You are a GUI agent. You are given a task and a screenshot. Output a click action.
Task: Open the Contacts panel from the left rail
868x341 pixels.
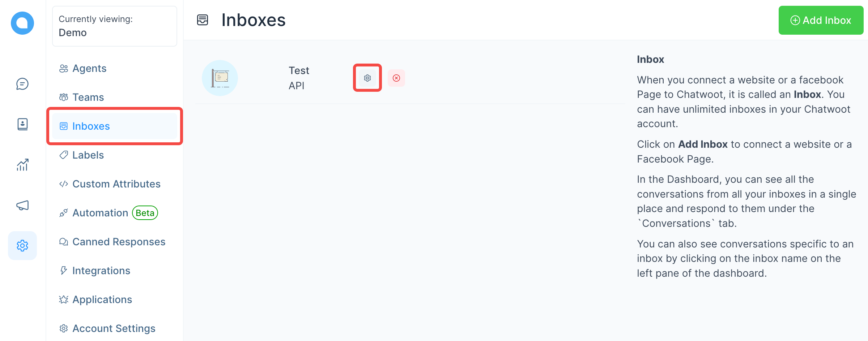(x=22, y=124)
